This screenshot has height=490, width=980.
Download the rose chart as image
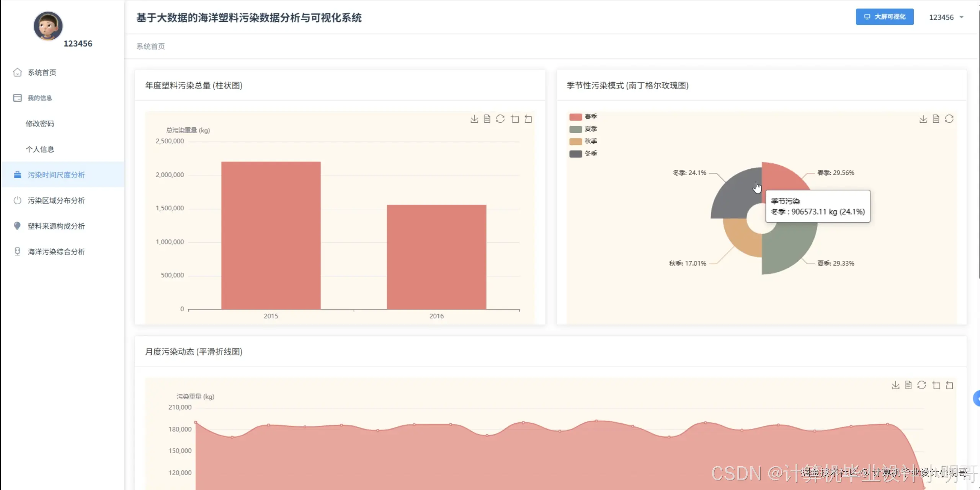(x=923, y=119)
